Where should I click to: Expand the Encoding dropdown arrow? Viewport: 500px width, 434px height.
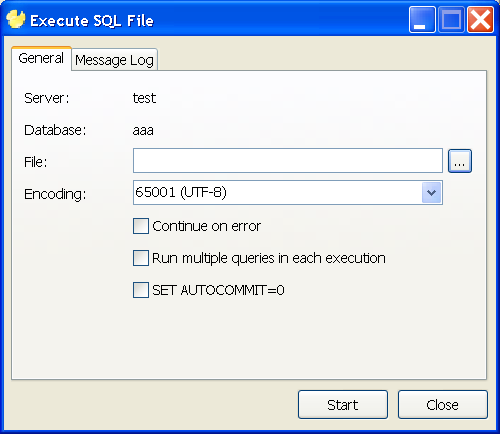click(x=431, y=192)
